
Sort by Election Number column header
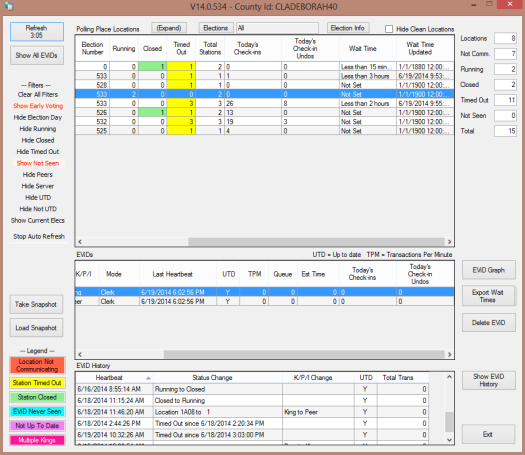(92, 49)
